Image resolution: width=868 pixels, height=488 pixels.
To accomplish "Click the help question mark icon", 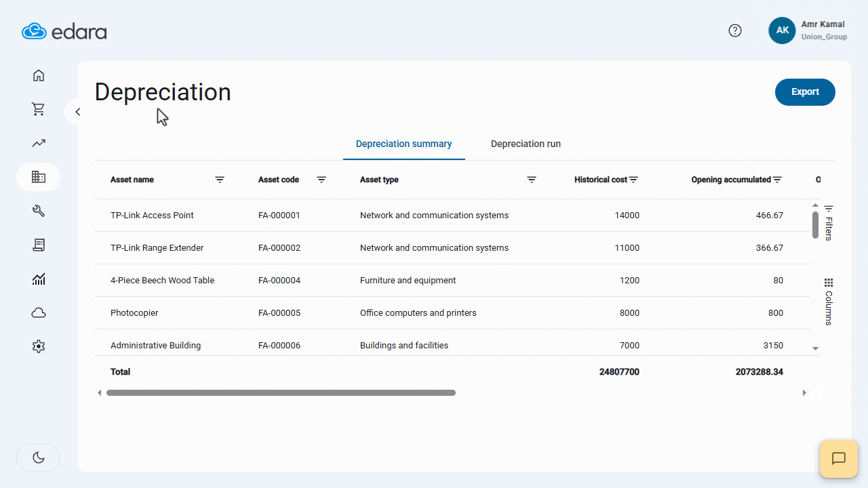I will point(735,30).
